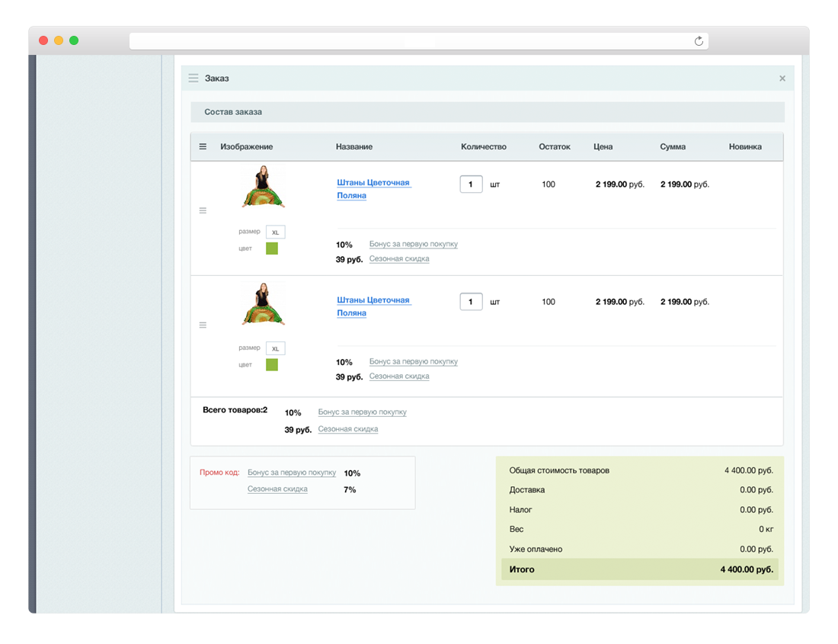The height and width of the screenshot is (644, 838).
Task: Click the drag handle of the second product row
Action: pos(203,325)
